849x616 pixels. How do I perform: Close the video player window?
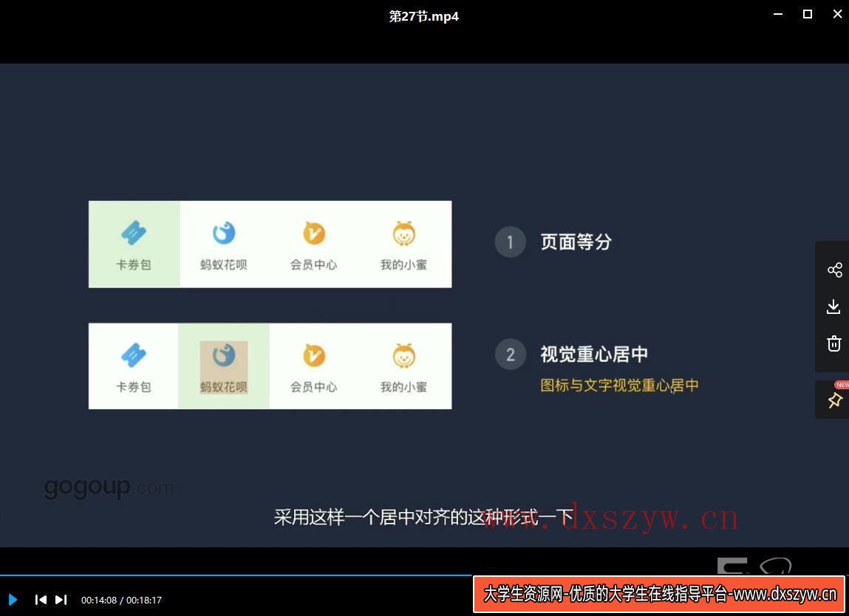[x=837, y=15]
